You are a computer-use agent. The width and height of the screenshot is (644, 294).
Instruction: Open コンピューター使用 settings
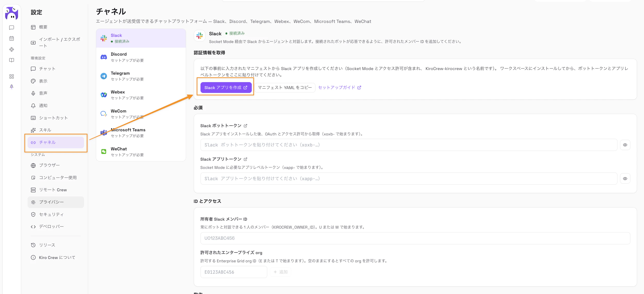[56, 178]
